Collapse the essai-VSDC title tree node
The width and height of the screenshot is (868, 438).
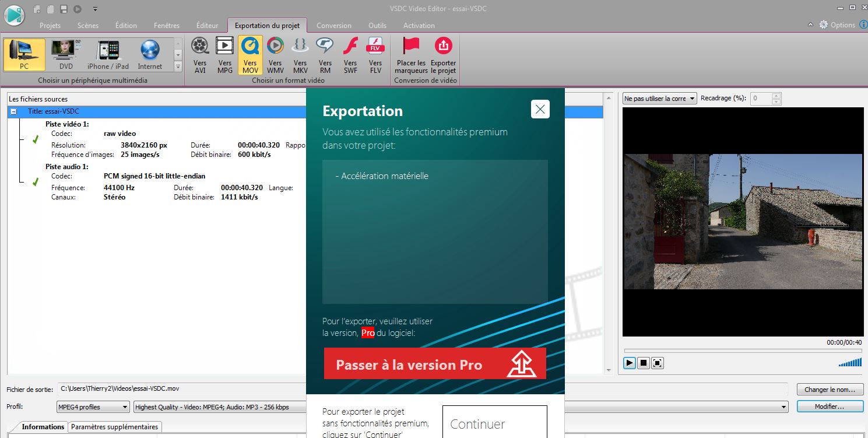pyautogui.click(x=14, y=111)
